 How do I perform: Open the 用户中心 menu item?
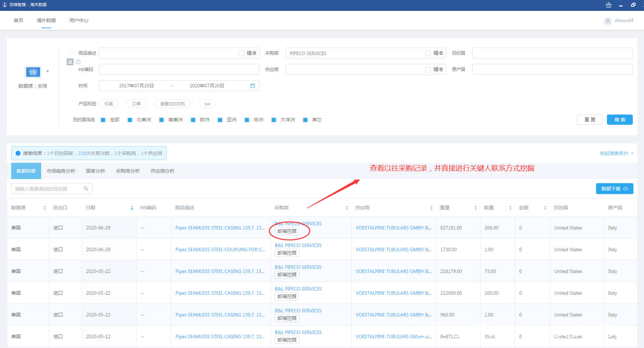pyautogui.click(x=79, y=20)
